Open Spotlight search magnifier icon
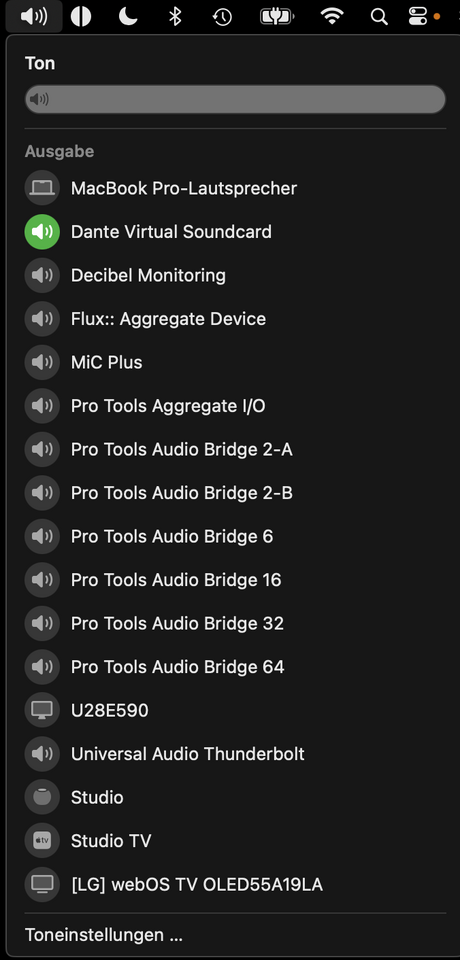The height and width of the screenshot is (960, 460). point(379,17)
